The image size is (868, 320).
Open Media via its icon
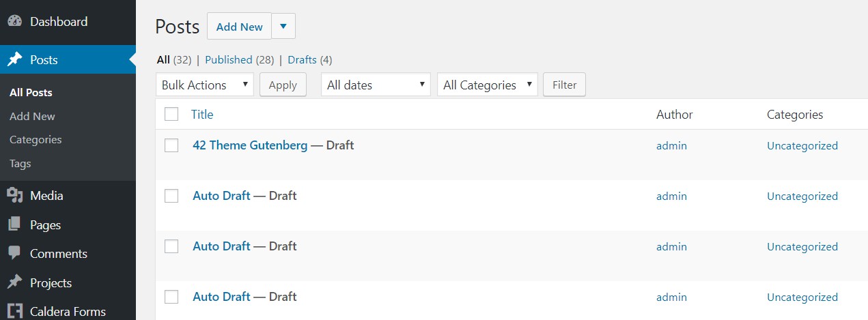14,196
